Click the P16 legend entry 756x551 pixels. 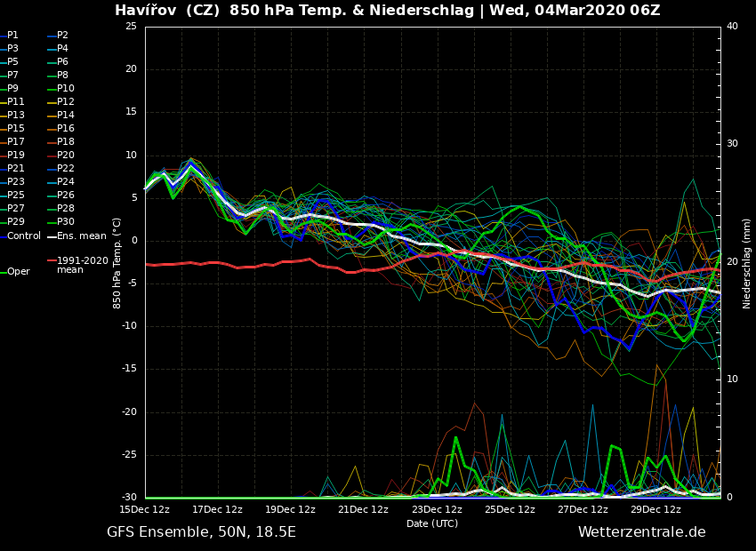click(65, 129)
